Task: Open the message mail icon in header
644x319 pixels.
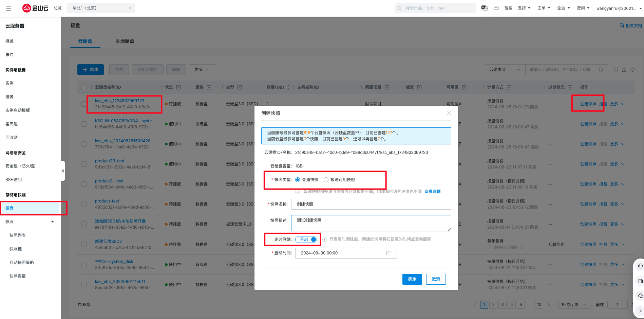Action: pos(496,8)
